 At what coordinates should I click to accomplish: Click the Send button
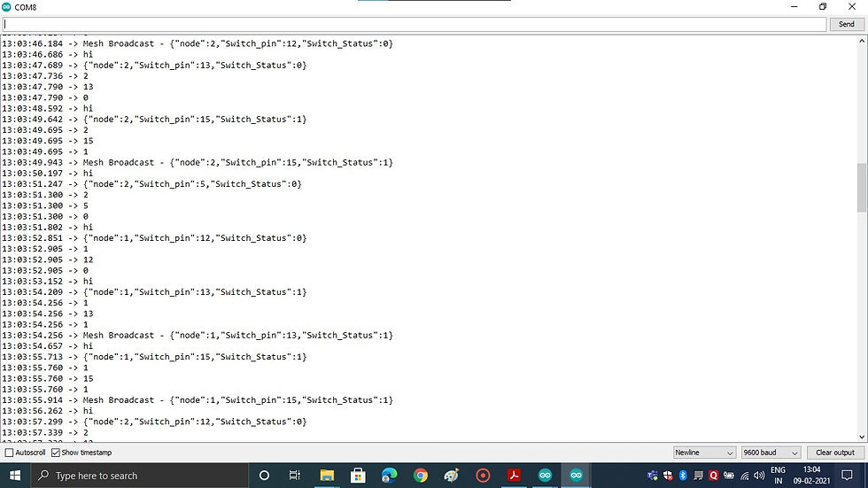(x=847, y=24)
